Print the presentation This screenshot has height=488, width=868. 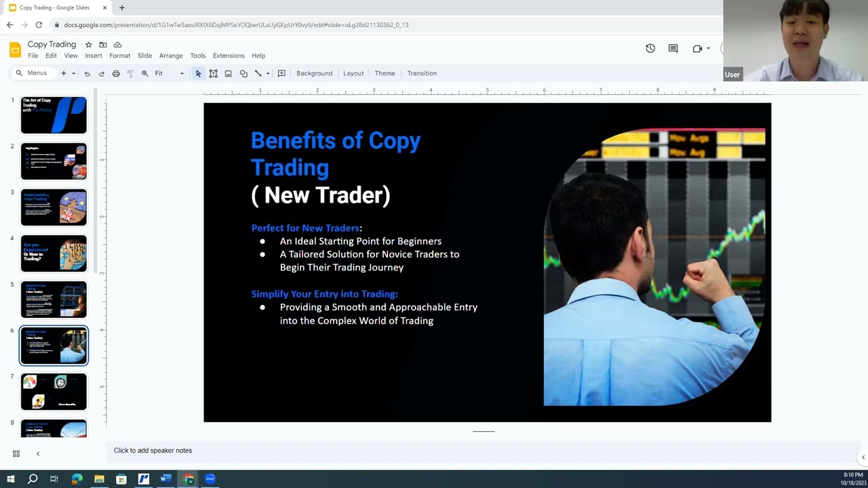[x=116, y=73]
